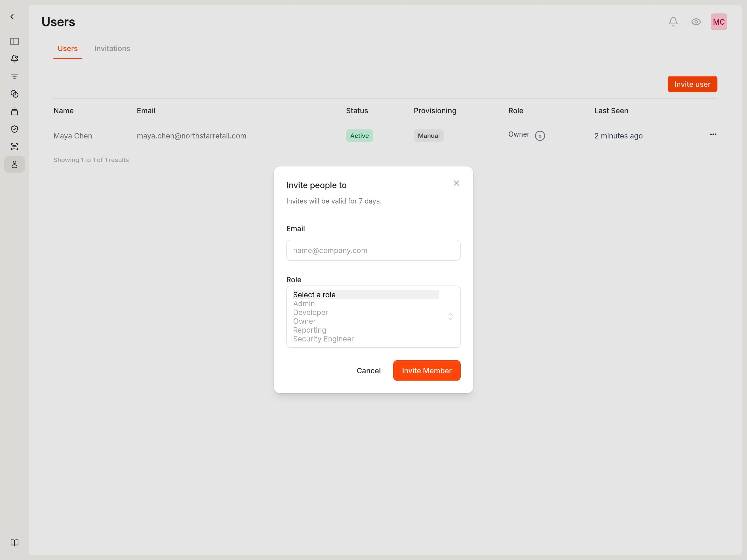747x560 pixels.
Task: Focus the Email input field
Action: [x=373, y=250]
